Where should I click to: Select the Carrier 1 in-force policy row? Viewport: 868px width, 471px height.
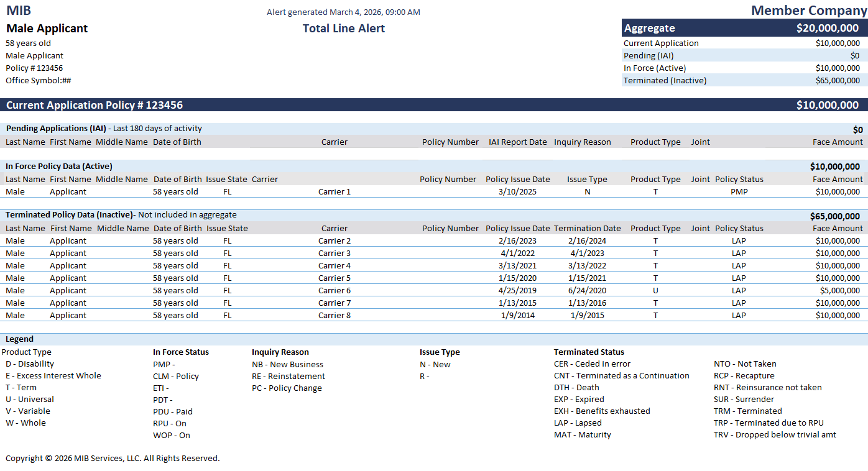pos(434,191)
